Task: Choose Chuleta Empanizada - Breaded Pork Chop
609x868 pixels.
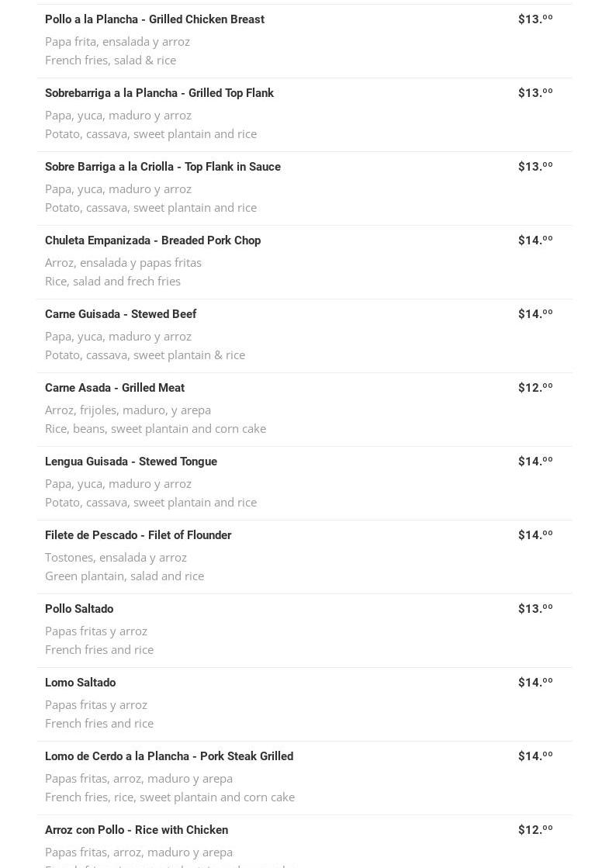Action: point(153,240)
